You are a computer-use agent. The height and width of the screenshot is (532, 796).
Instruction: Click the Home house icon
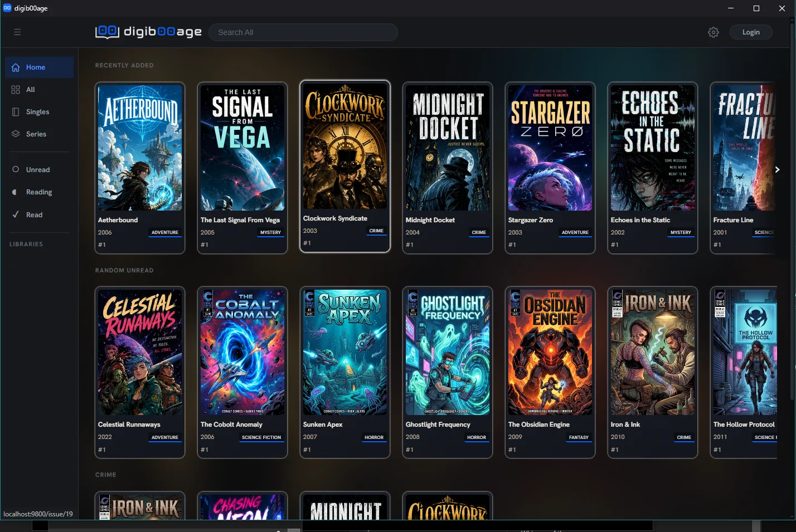tap(16, 67)
